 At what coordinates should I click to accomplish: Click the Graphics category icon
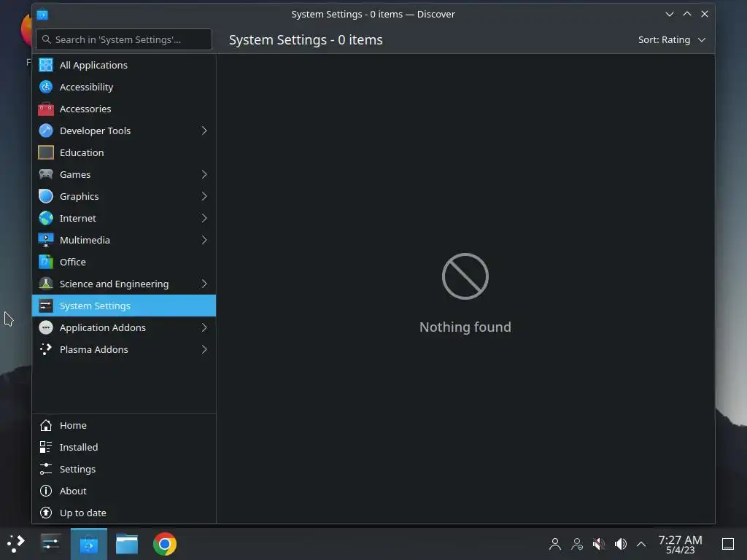click(x=46, y=196)
